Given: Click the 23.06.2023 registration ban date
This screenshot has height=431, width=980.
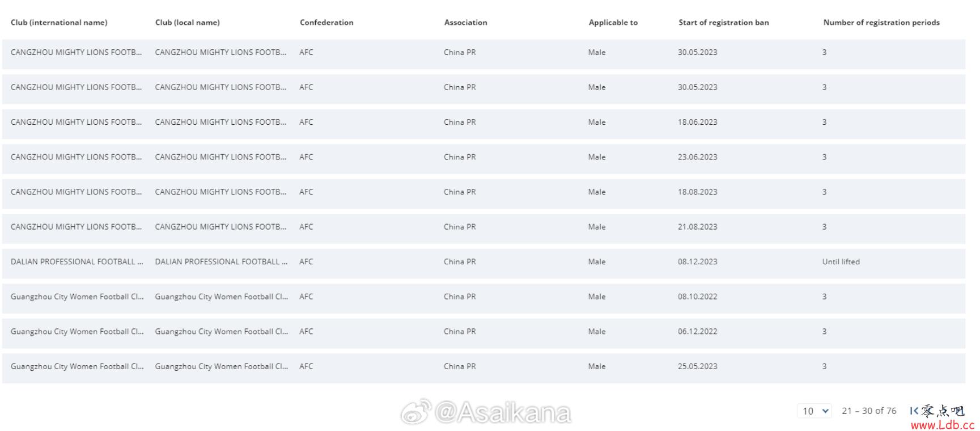Looking at the screenshot, I should tap(697, 157).
